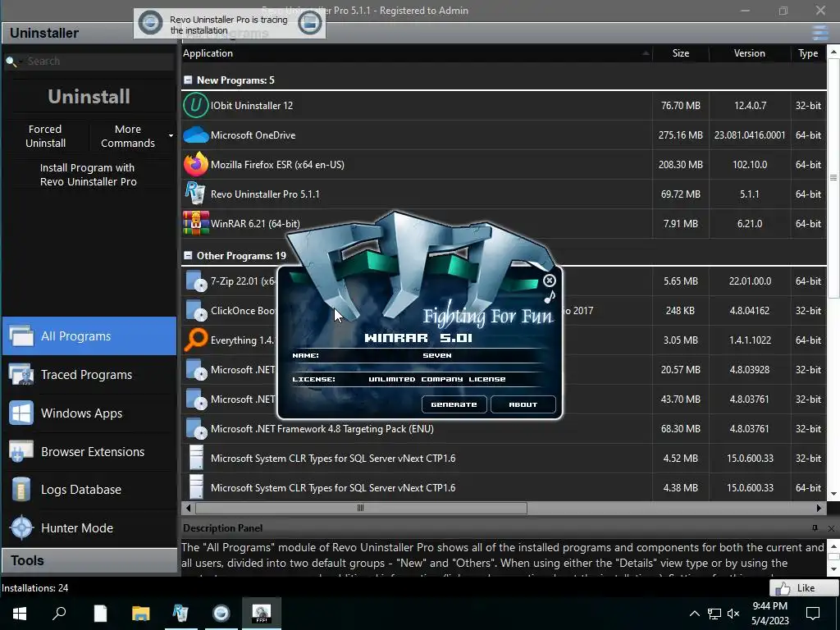Open the taskbar search magnifier

click(x=59, y=614)
